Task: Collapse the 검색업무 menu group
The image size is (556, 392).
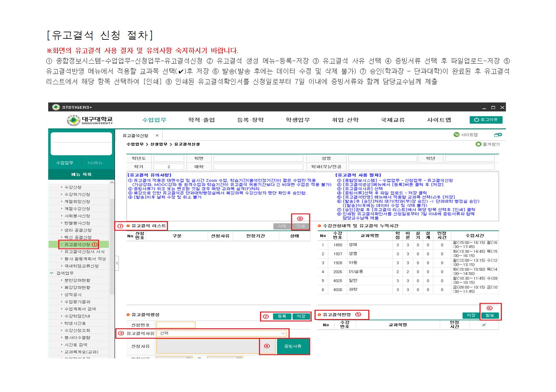Action: [x=52, y=273]
